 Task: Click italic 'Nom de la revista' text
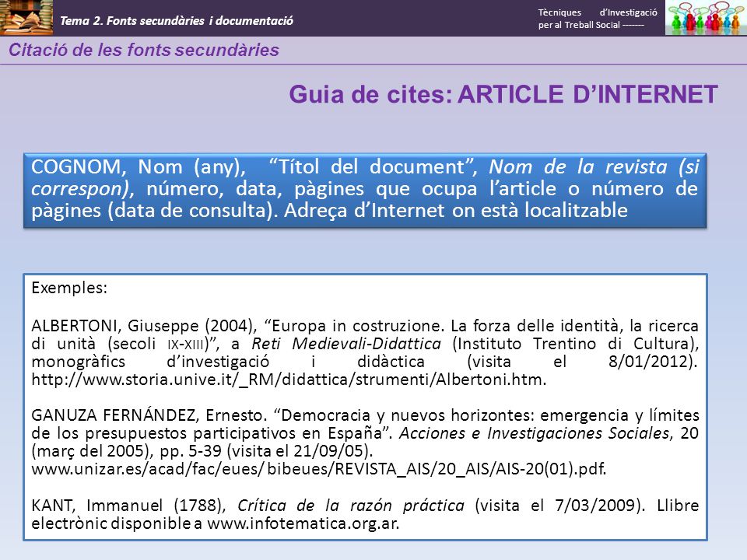pos(578,166)
